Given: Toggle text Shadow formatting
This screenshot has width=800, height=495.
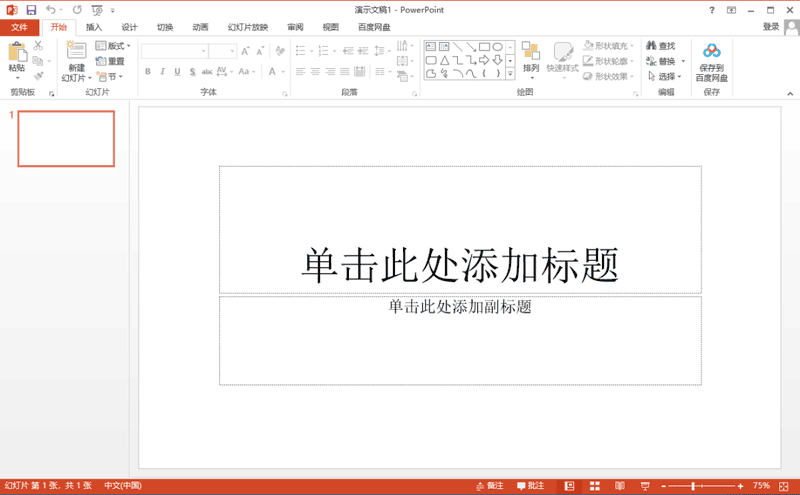Looking at the screenshot, I should (192, 72).
